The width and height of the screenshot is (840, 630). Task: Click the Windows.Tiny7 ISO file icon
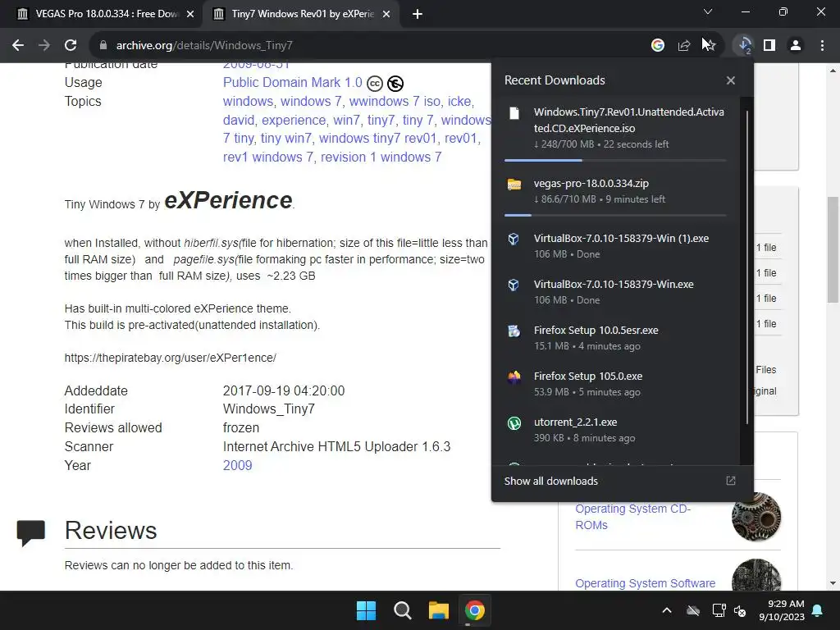(x=514, y=113)
